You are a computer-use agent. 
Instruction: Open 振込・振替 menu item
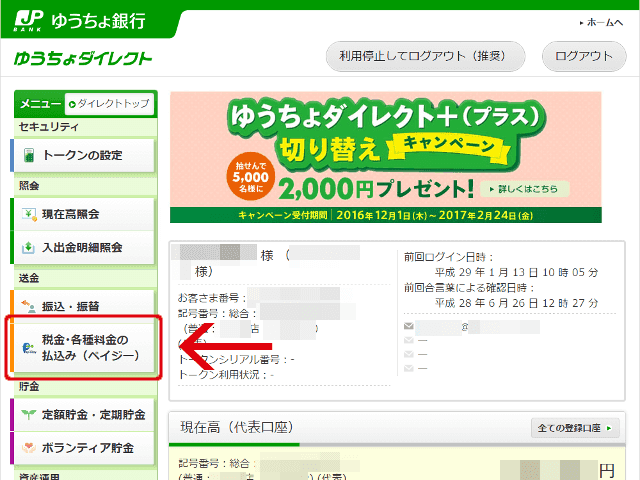coord(83,306)
